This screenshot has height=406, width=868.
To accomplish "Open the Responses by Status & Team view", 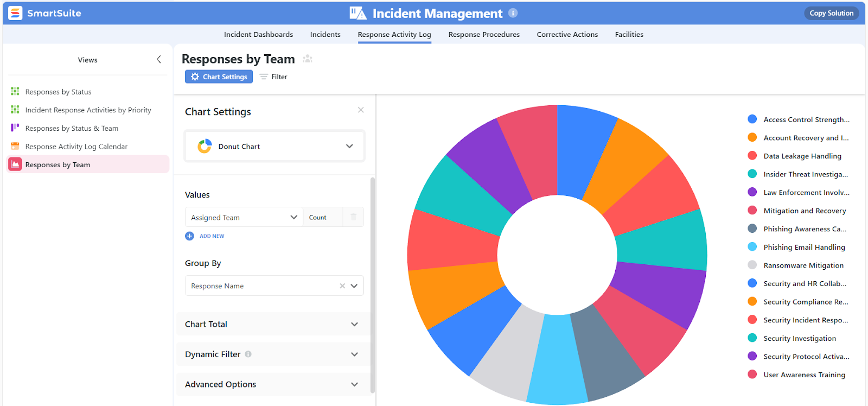I will (x=88, y=128).
